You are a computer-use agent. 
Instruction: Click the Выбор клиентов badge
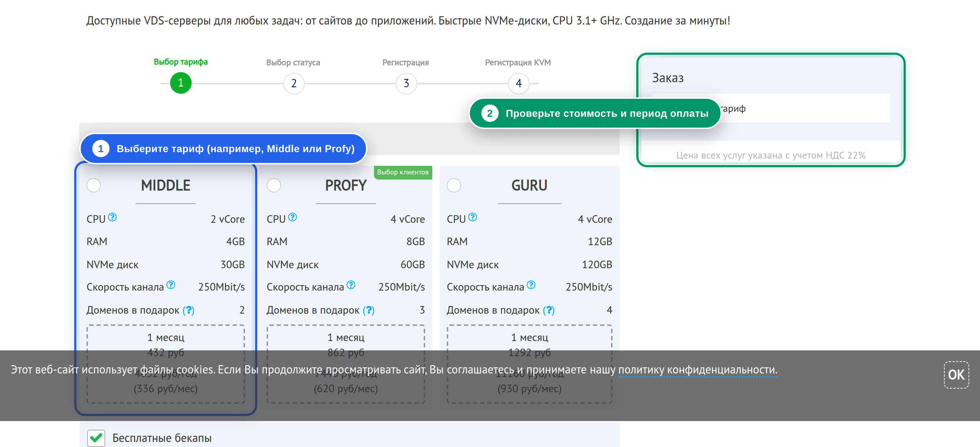(403, 172)
